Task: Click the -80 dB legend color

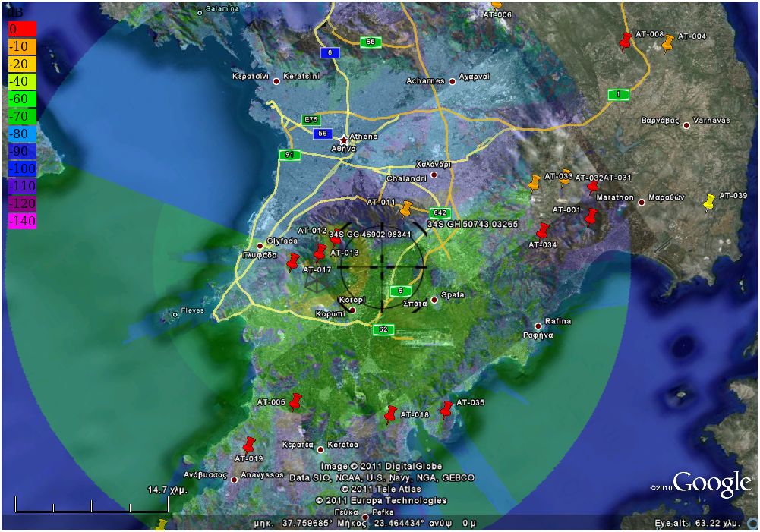Action: 21,134
